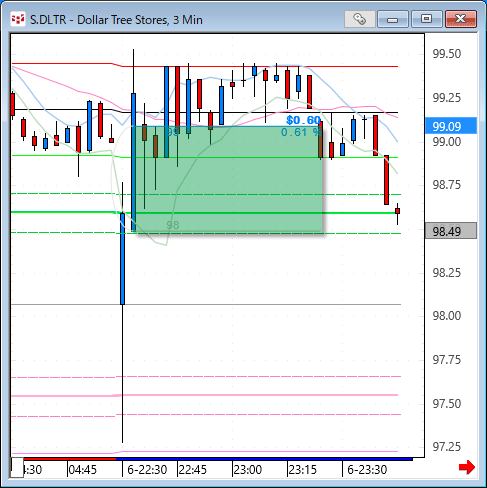487x488 pixels.
Task: Click the 6-22:30 time axis label
Action: (x=147, y=470)
